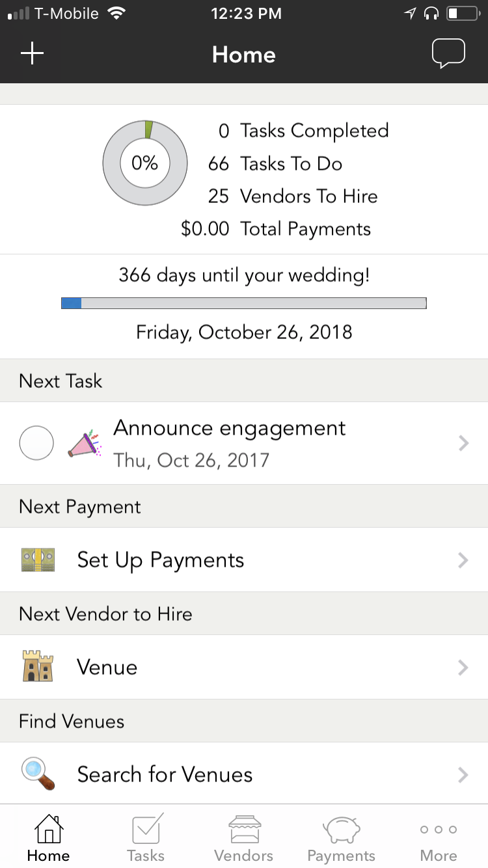Tap the castle venue icon
Image resolution: width=488 pixels, height=868 pixels.
(38, 667)
